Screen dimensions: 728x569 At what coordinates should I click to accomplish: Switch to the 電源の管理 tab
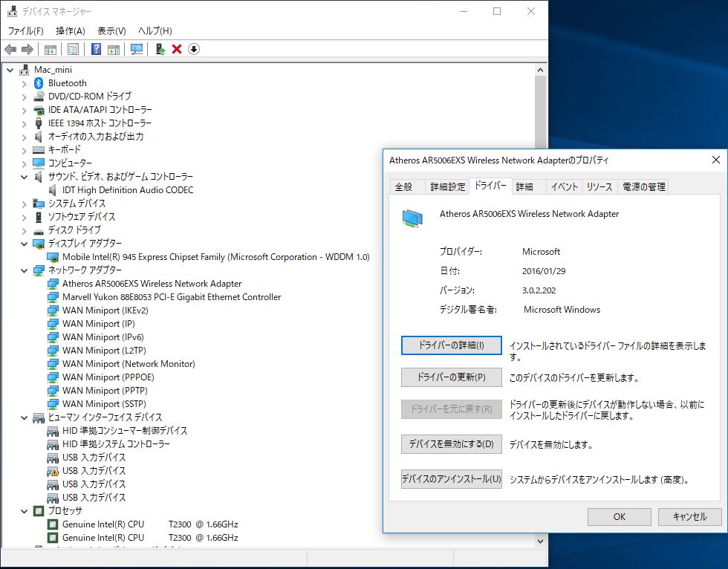[x=644, y=186]
